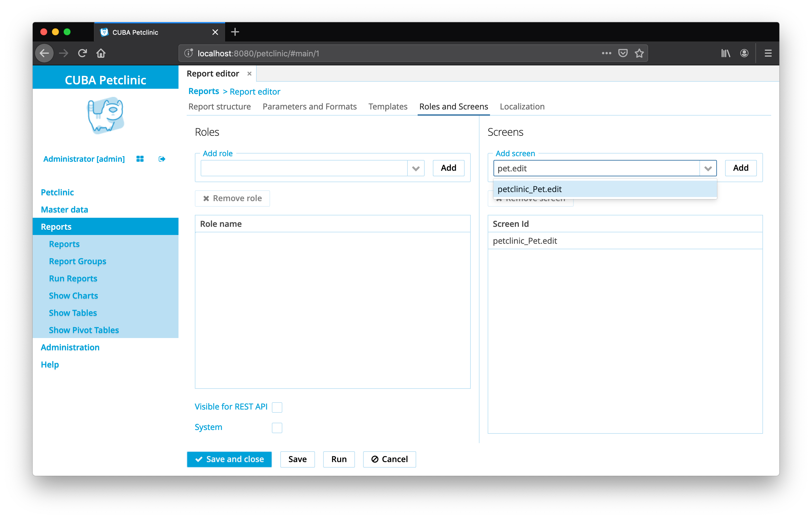This screenshot has height=519, width=812.
Task: Enable the Visible for REST API checkbox
Action: [277, 407]
